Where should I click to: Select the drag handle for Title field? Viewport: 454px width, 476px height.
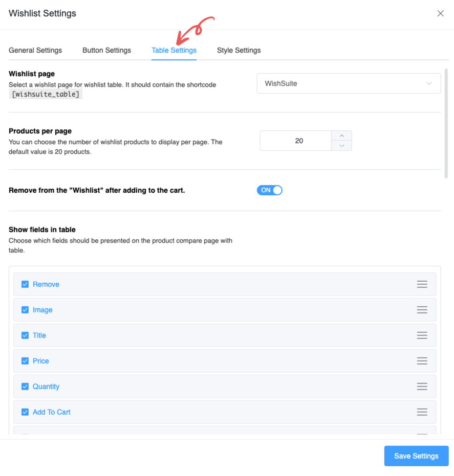[x=422, y=335]
